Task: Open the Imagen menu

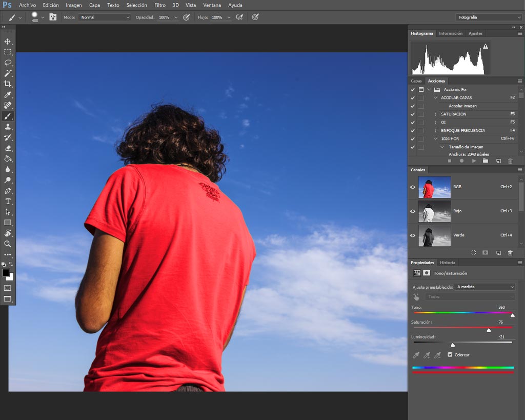Action: 74,5
